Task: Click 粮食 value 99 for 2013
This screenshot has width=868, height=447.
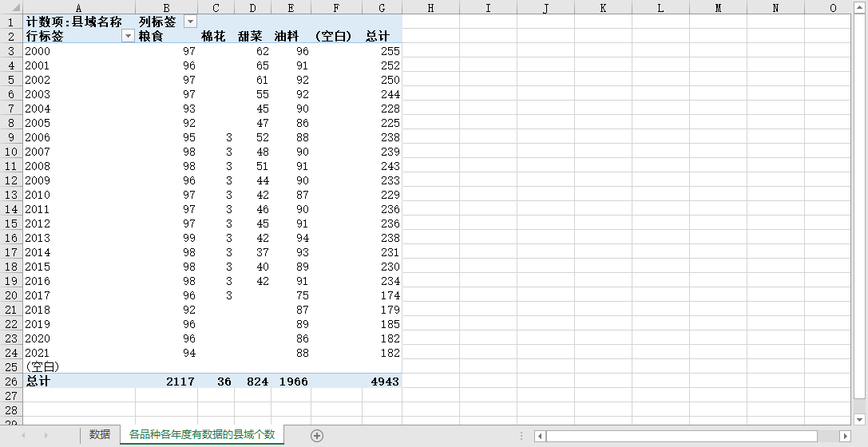Action: 166,238
